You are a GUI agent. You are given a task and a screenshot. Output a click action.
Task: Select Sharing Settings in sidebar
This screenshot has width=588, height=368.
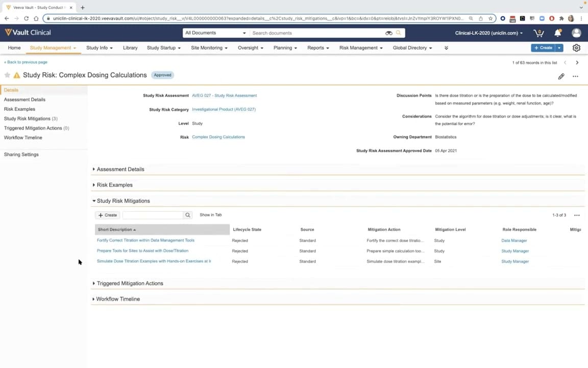[x=21, y=155]
